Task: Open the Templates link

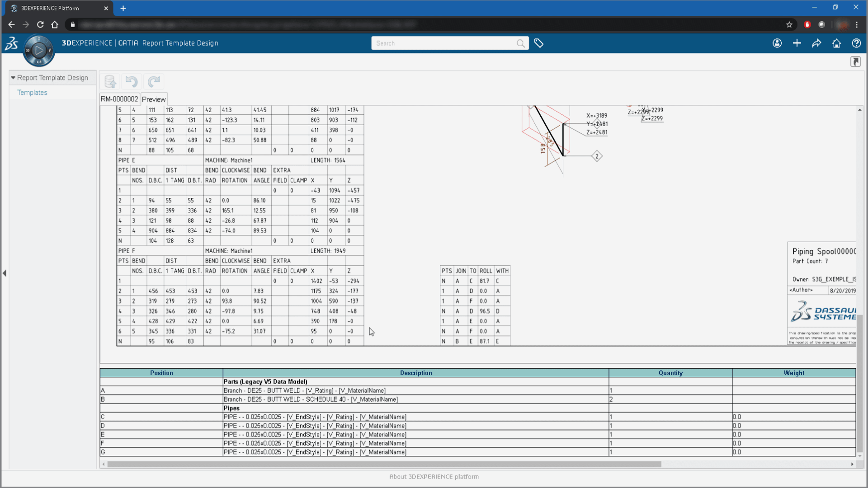Action: tap(32, 93)
